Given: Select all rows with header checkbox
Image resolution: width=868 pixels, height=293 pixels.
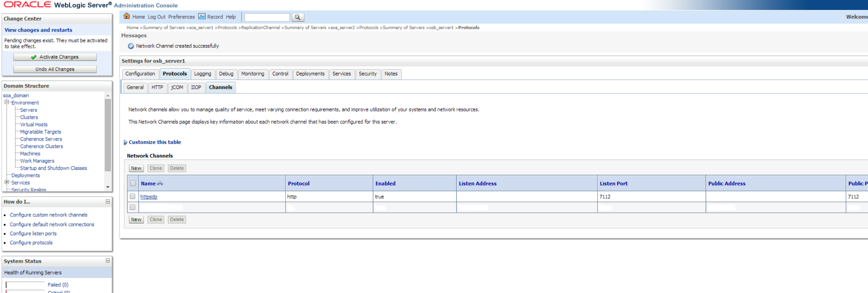Looking at the screenshot, I should click(133, 183).
